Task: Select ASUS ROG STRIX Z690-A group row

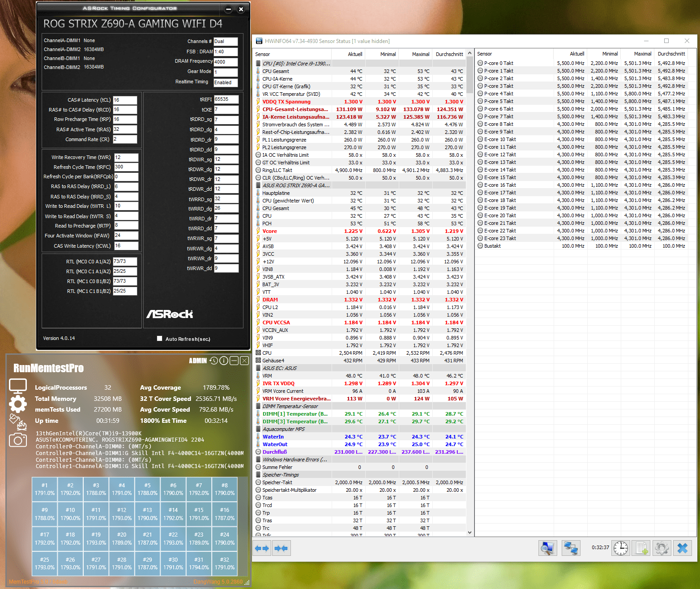Action: pyautogui.click(x=360, y=185)
